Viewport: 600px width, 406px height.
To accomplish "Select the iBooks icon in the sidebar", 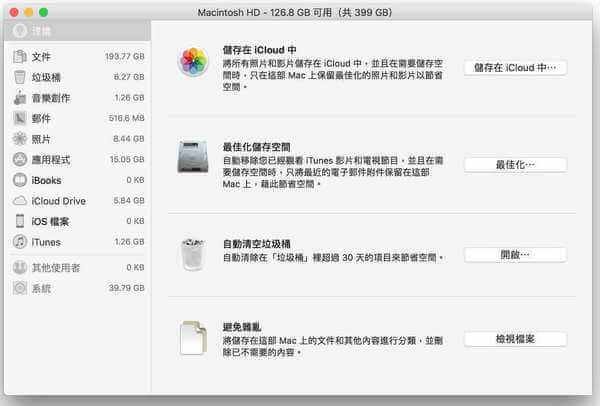I will (20, 180).
